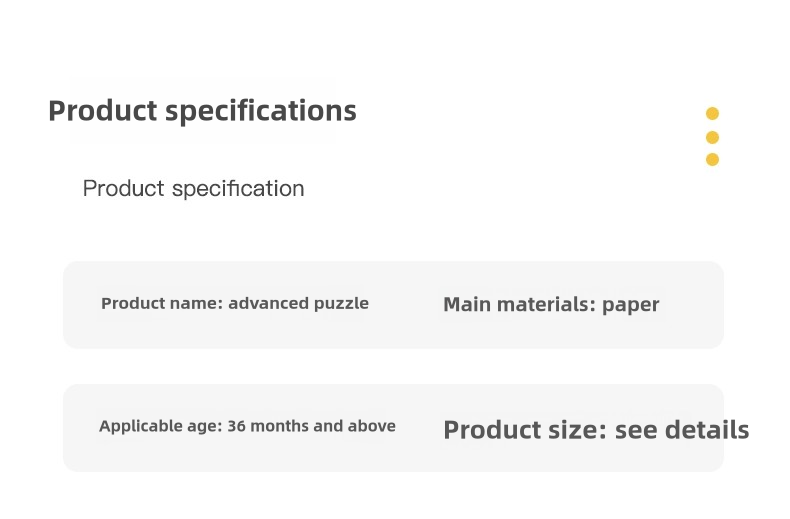Screen dimensions: 790x519
Task: Click the "Product size:" label
Action: [525, 430]
